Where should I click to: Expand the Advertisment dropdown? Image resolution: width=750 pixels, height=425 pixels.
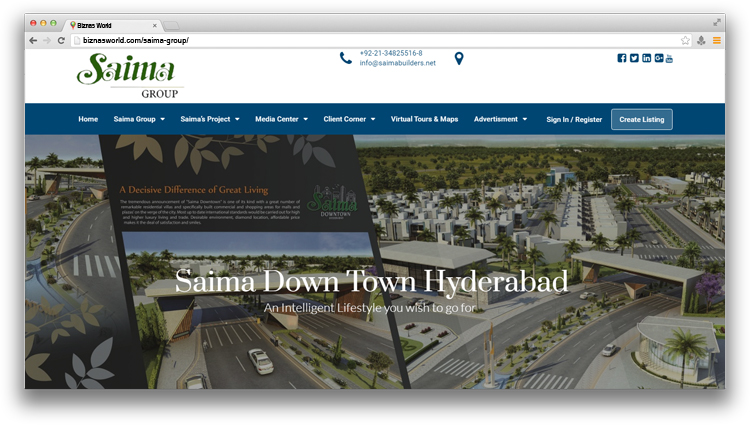(x=500, y=119)
